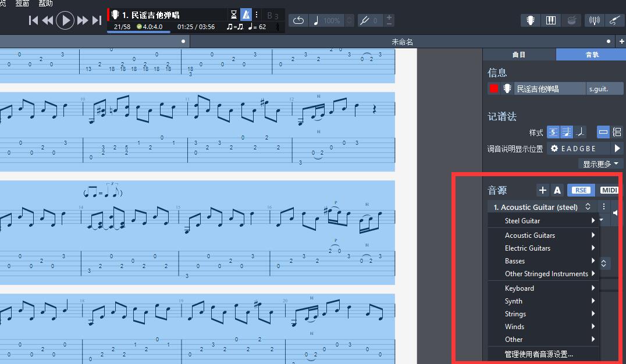626x364 pixels.
Task: Click the red track color swatch
Action: (494, 88)
